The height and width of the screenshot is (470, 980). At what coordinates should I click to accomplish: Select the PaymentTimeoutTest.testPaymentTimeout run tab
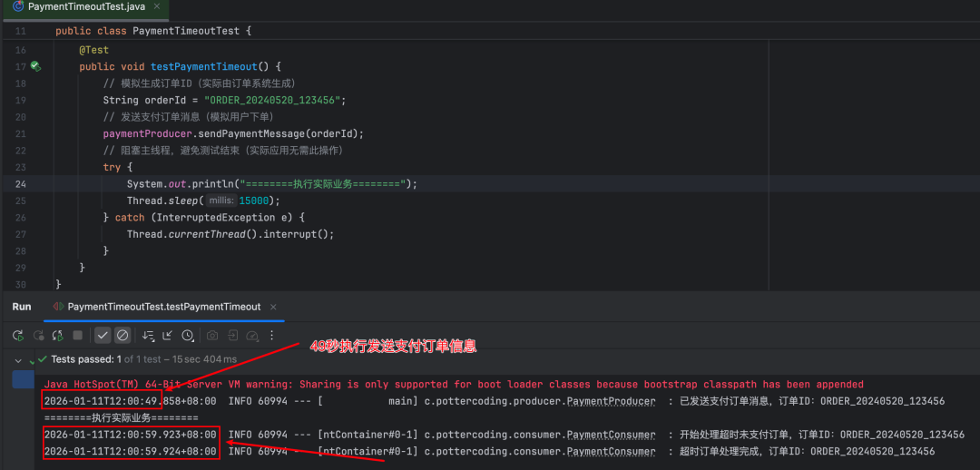click(x=163, y=307)
